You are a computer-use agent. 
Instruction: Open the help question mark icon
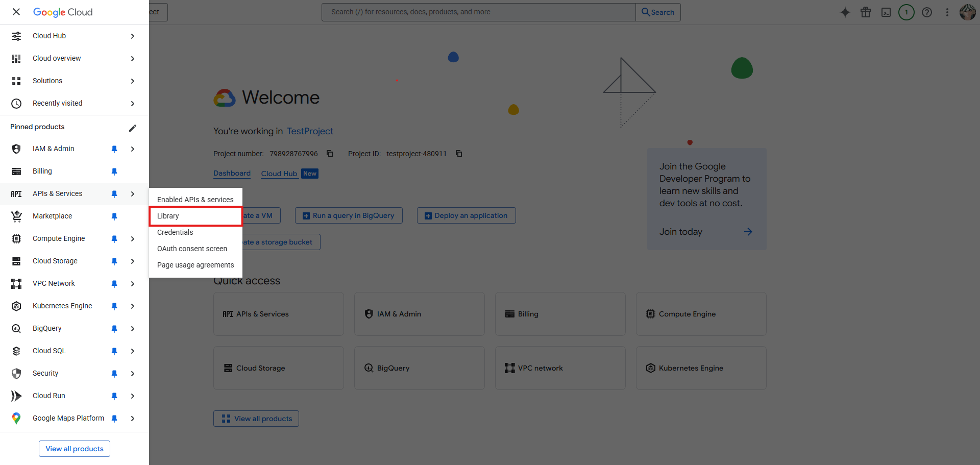pyautogui.click(x=927, y=12)
